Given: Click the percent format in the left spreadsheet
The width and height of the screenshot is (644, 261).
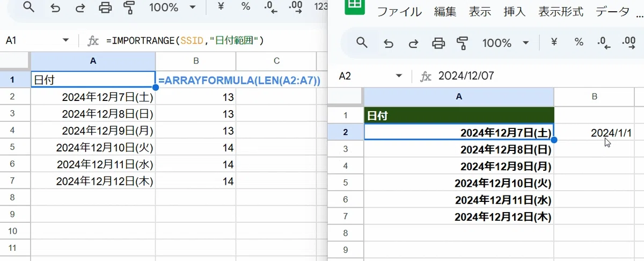Looking at the screenshot, I should [x=246, y=6].
